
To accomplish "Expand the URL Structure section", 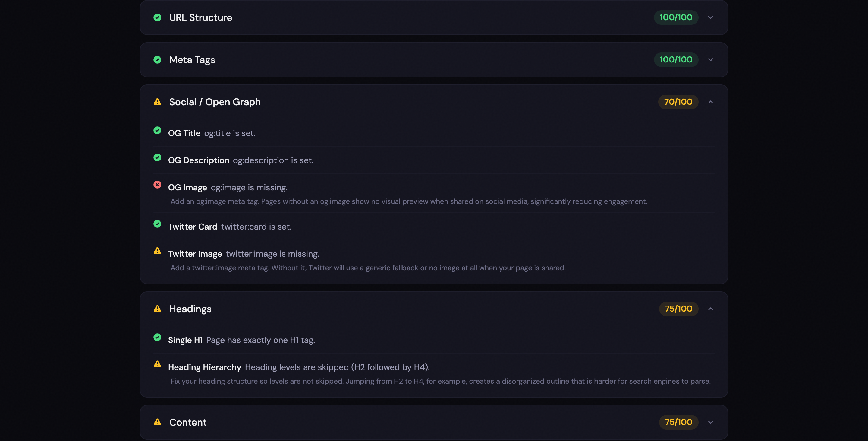I will (x=711, y=17).
